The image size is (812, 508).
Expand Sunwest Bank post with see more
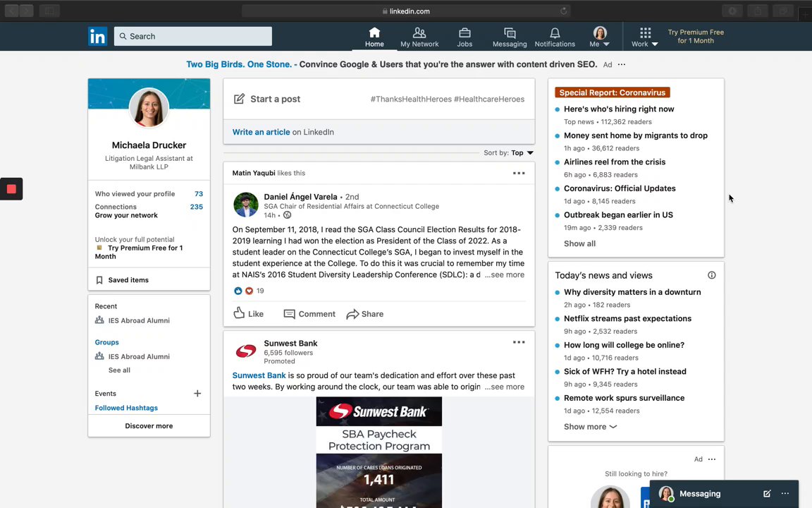(x=505, y=387)
